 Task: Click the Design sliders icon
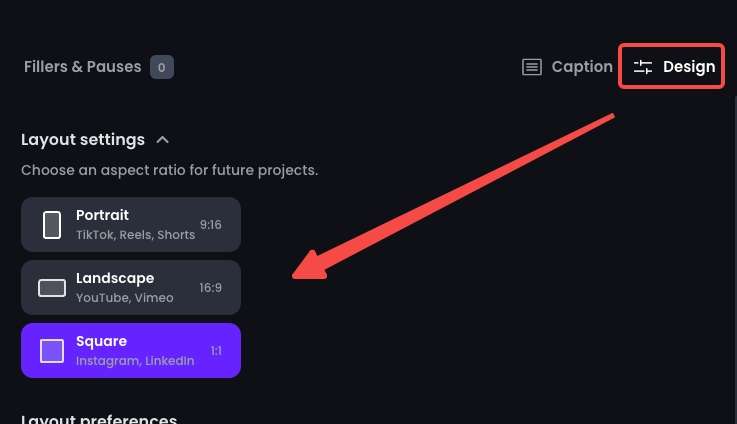643,67
